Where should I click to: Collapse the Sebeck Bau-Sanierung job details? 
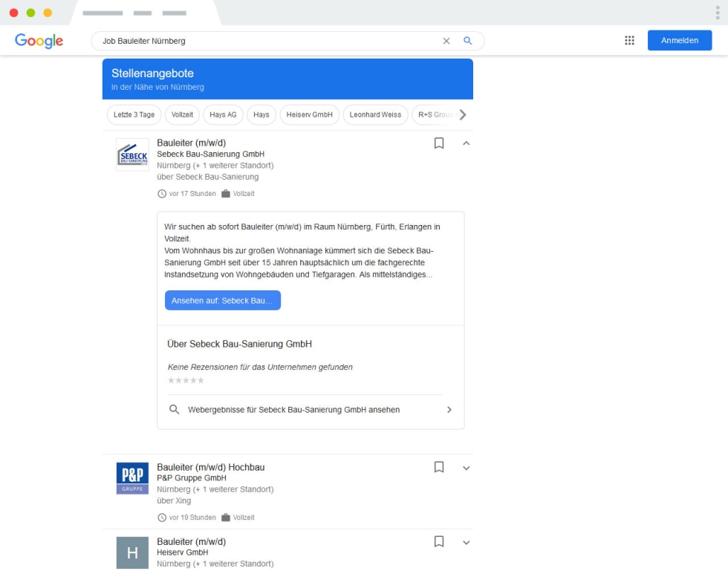(x=467, y=143)
